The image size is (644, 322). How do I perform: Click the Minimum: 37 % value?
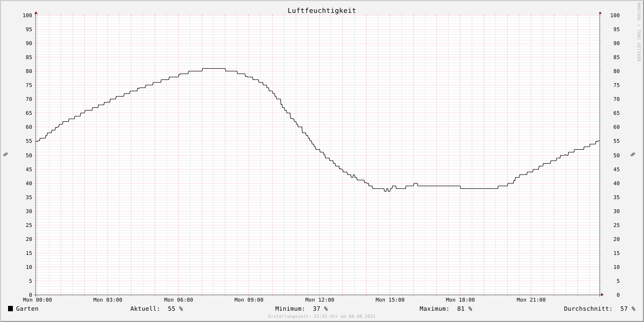(302, 309)
